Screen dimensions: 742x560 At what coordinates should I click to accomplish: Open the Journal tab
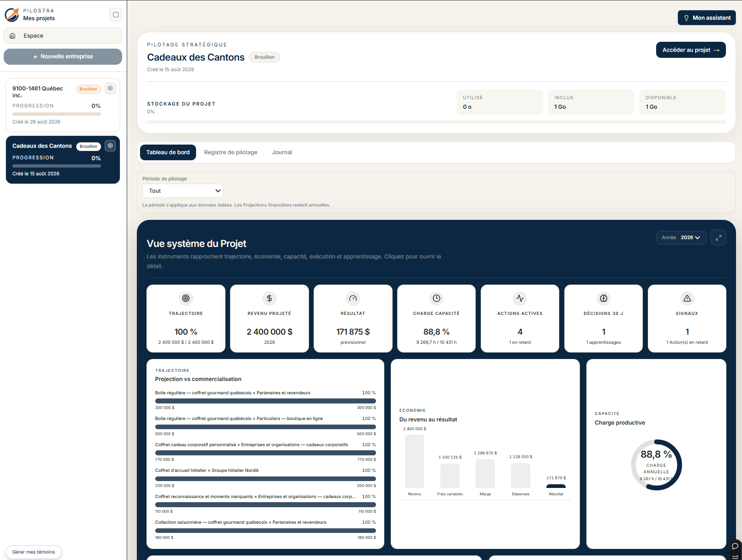282,152
